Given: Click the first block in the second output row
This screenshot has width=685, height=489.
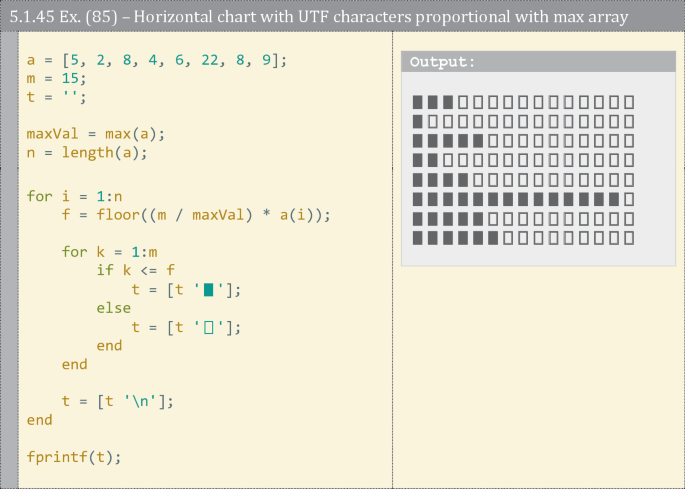Looking at the screenshot, I should [x=417, y=121].
